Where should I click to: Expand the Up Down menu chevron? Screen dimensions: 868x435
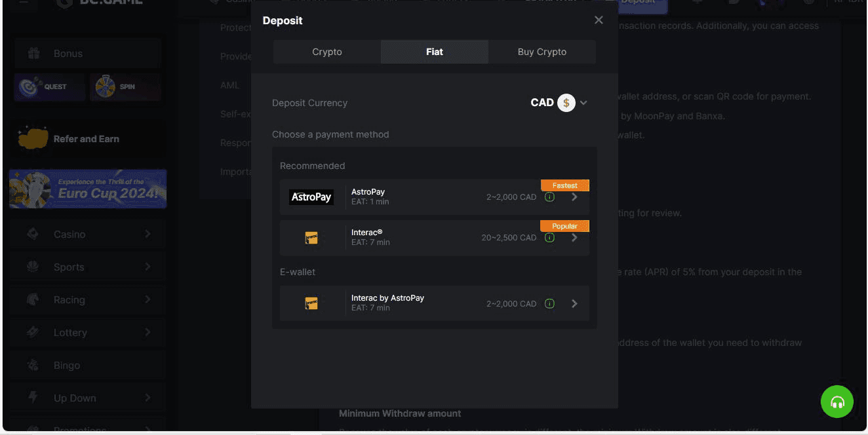coord(148,398)
